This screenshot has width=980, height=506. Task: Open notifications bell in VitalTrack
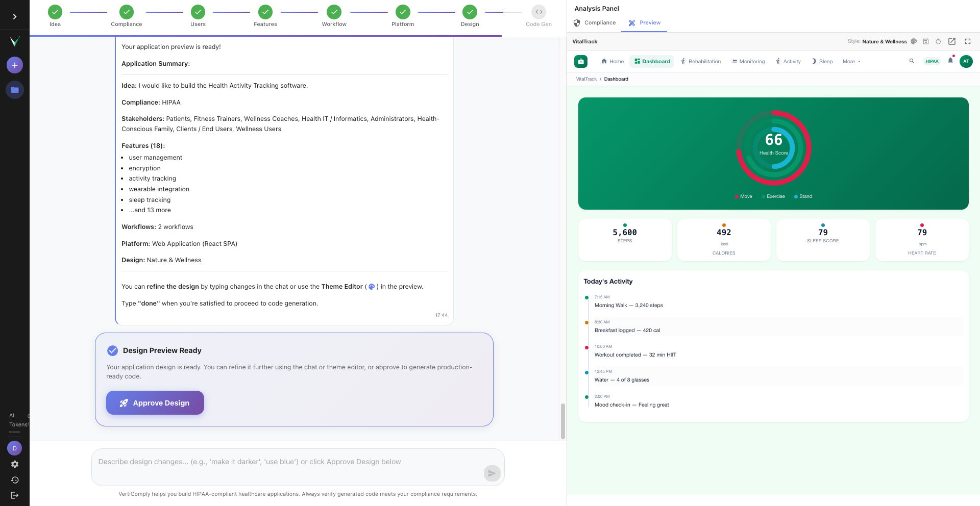[x=950, y=61]
